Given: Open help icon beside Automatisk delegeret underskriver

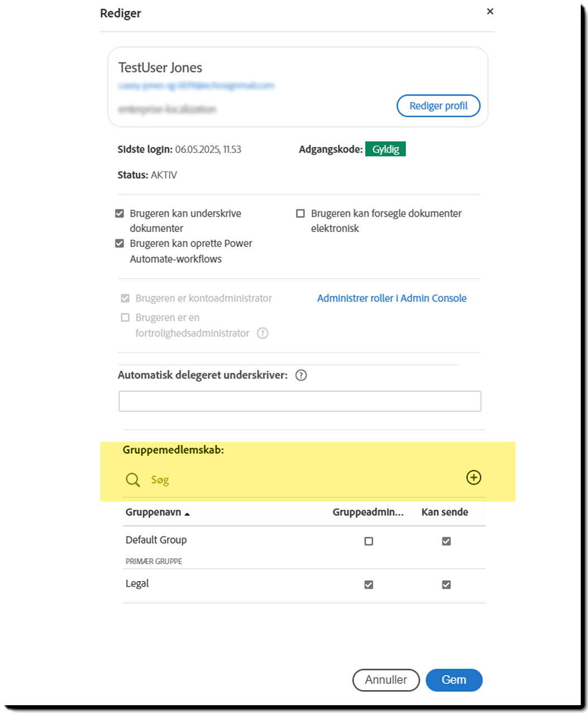Looking at the screenshot, I should 301,375.
